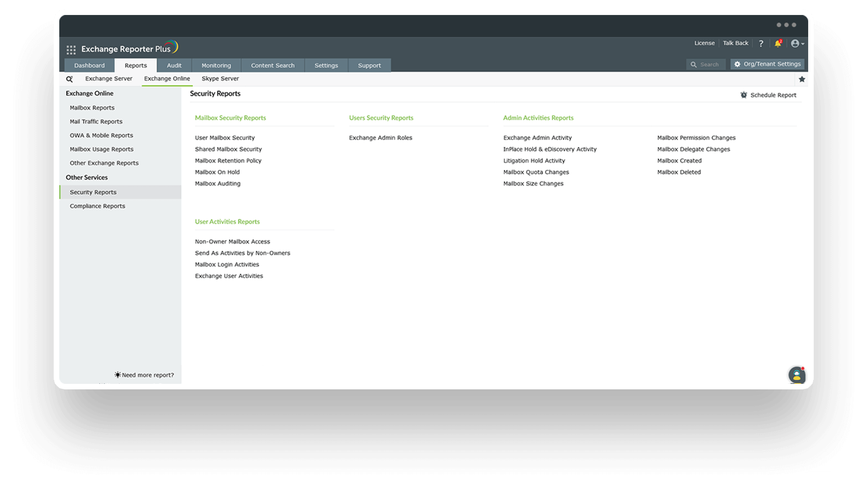The width and height of the screenshot is (868, 488).
Task: Open the Mailbox Created report
Action: (x=679, y=161)
